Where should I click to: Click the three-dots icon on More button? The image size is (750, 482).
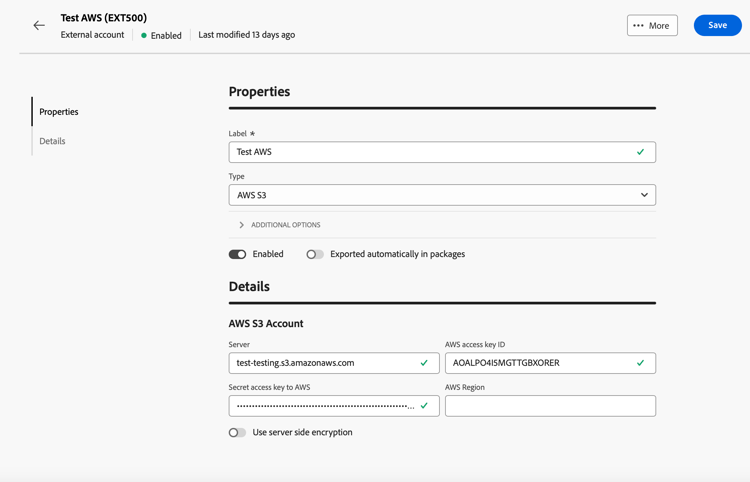click(638, 25)
